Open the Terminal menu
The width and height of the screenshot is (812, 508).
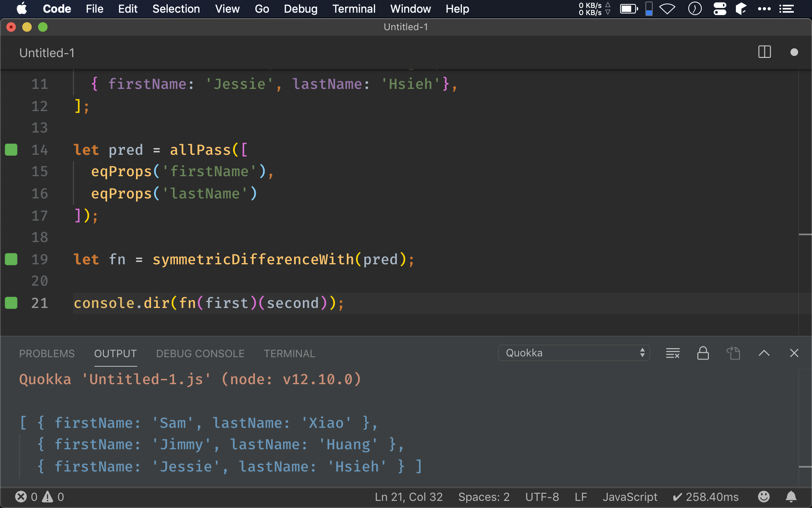coord(354,9)
